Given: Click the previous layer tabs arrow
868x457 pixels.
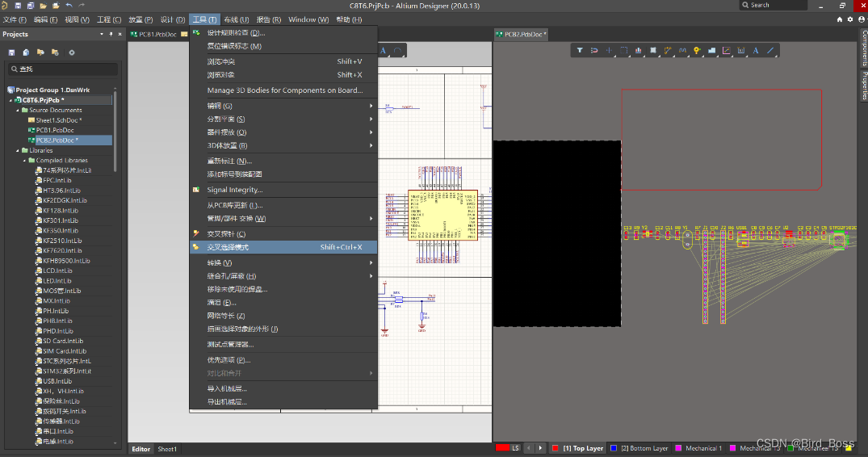Looking at the screenshot, I should coord(529,448).
